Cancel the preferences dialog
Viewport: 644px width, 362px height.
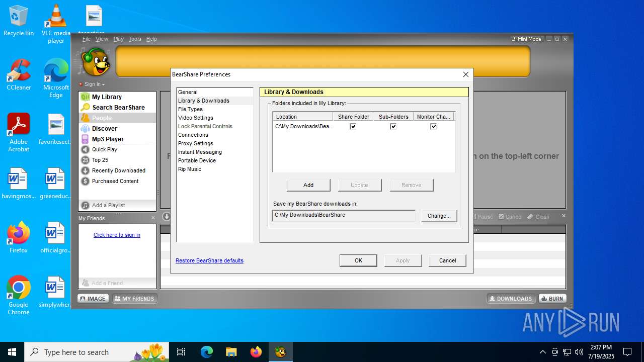447,260
